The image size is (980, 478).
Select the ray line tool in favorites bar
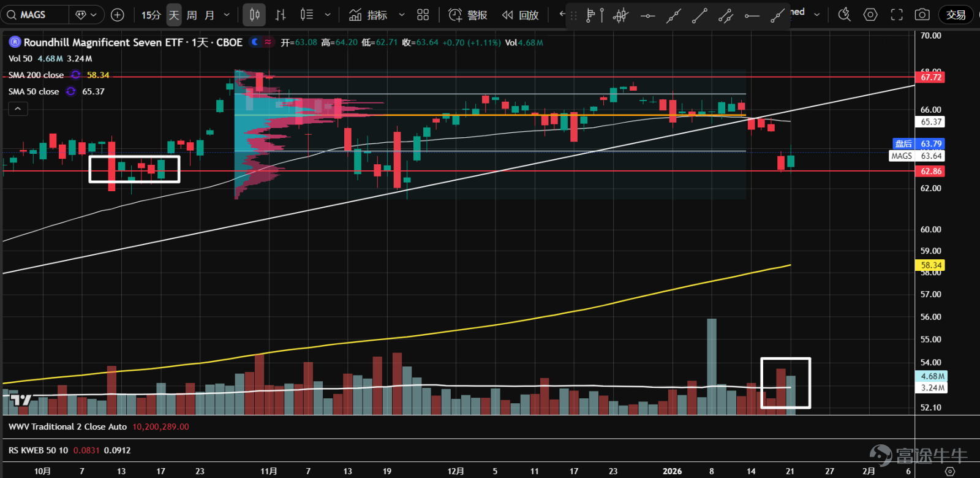point(777,15)
